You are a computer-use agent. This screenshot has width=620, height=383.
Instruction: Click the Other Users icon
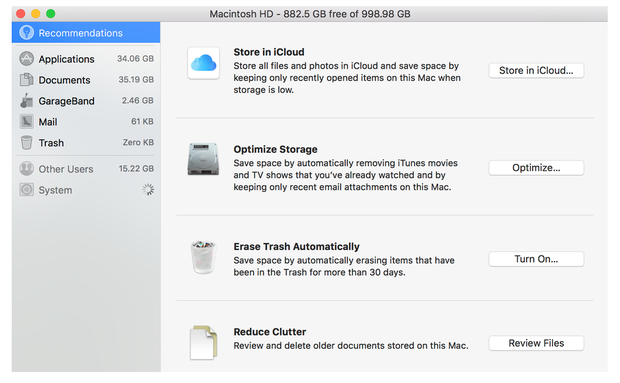pos(26,169)
